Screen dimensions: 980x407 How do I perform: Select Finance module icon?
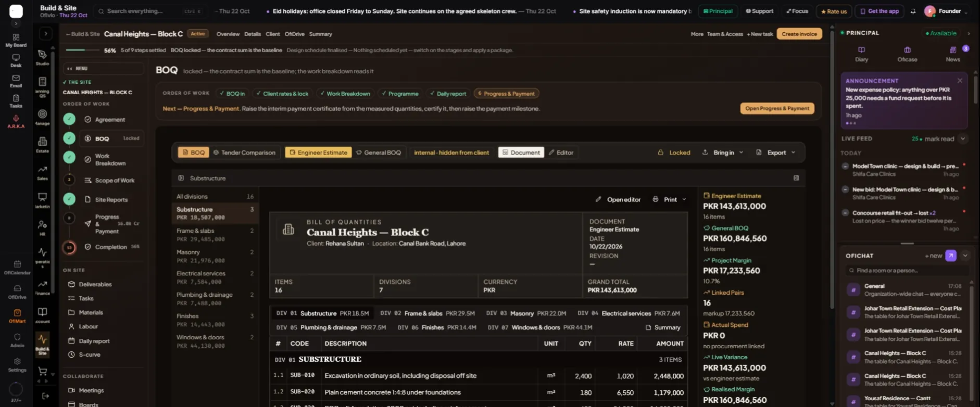tap(43, 287)
